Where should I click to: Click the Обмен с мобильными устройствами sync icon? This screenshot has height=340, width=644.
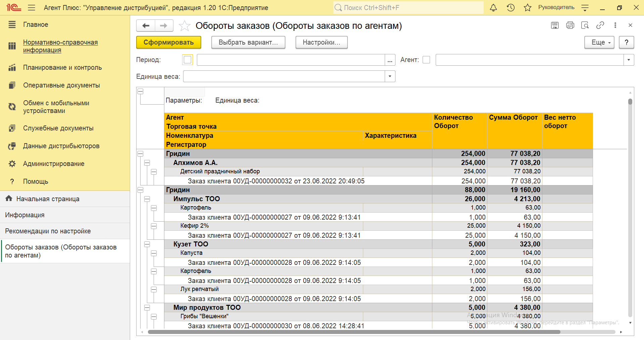(12, 107)
